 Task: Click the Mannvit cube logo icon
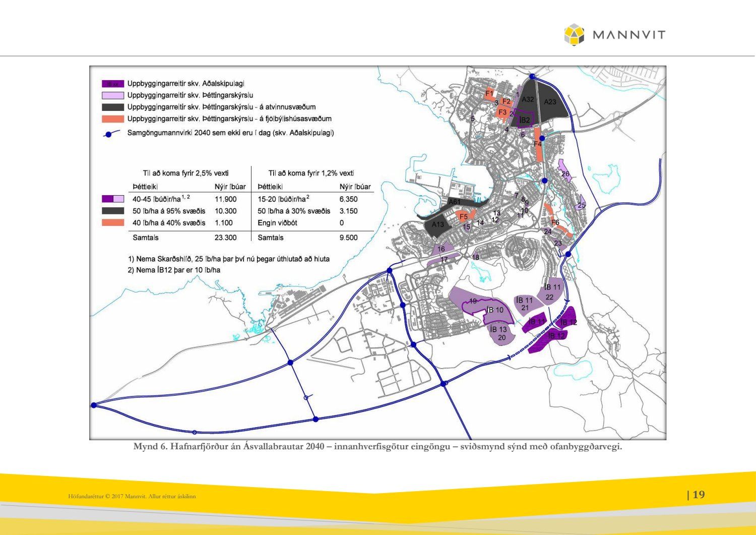[x=574, y=34]
